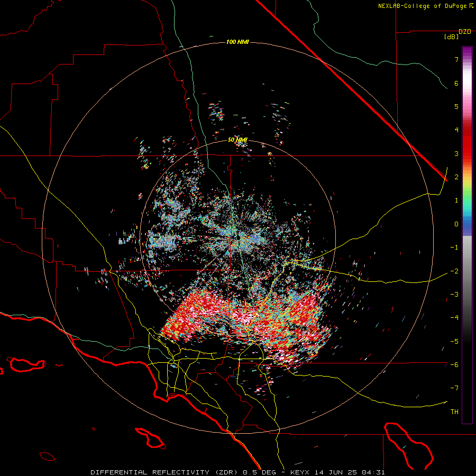Click the KEYX radar site identifier

tap(301, 472)
